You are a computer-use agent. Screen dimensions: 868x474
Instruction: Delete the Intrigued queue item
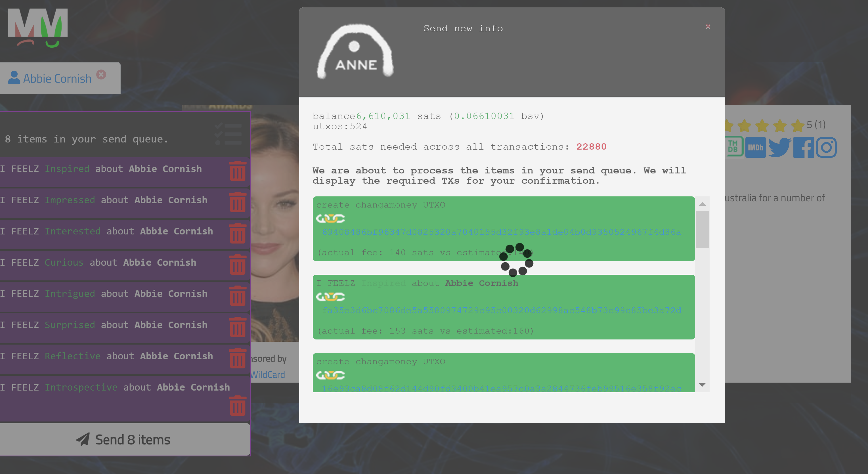[238, 296]
